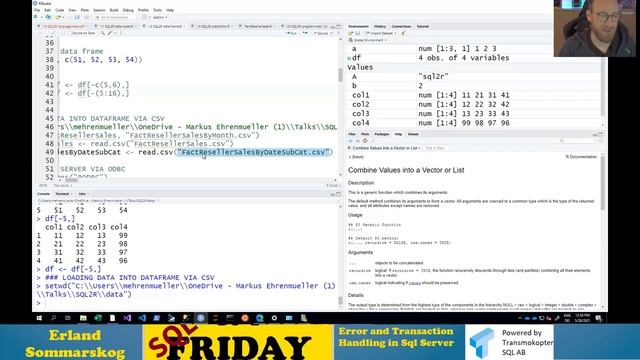Open Visual Studio Code from the taskbar
Image resolution: width=640 pixels, height=360 pixels.
pos(142,318)
